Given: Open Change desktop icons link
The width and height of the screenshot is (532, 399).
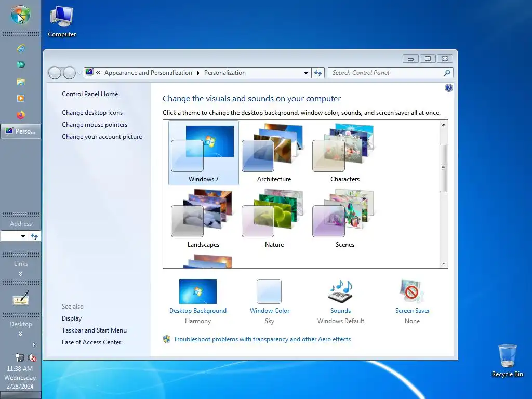Looking at the screenshot, I should coord(92,113).
